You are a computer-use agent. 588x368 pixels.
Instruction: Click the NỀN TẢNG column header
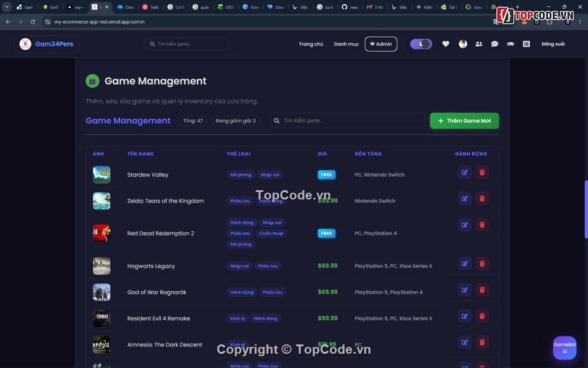368,154
